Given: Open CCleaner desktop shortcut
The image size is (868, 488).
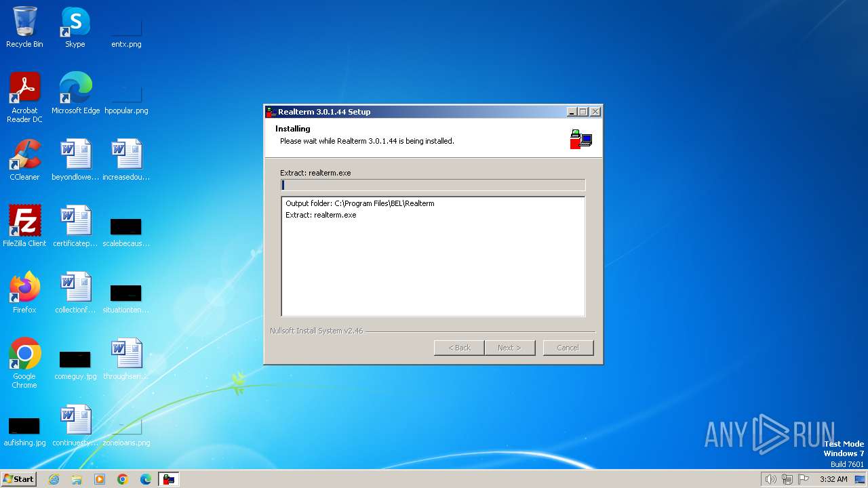Looking at the screenshot, I should tap(24, 160).
